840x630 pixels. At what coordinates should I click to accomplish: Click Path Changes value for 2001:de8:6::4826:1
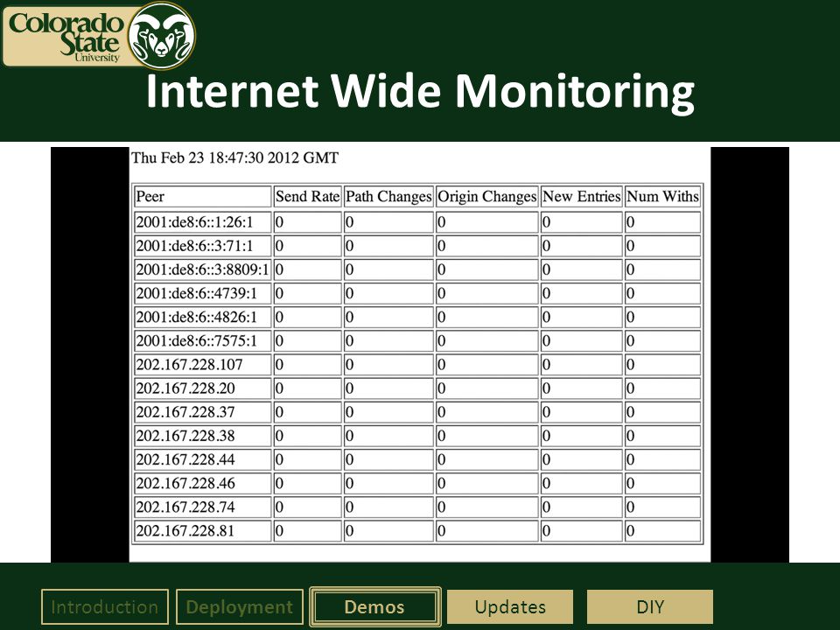(x=388, y=317)
